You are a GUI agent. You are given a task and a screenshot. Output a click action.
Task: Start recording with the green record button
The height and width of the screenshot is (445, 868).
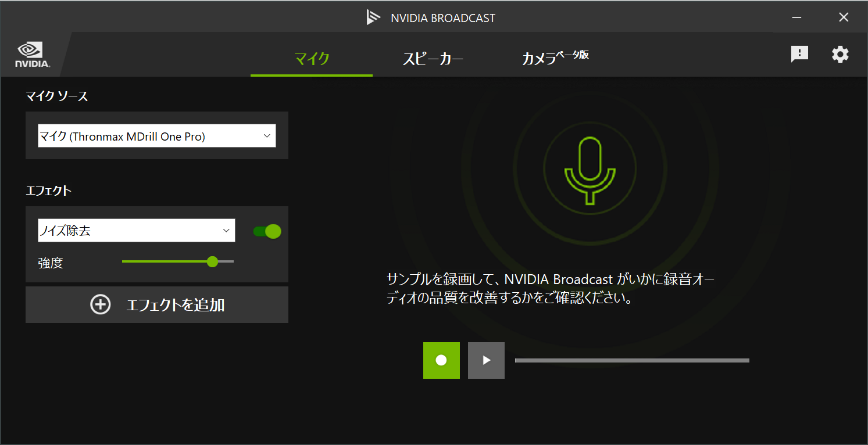[441, 360]
